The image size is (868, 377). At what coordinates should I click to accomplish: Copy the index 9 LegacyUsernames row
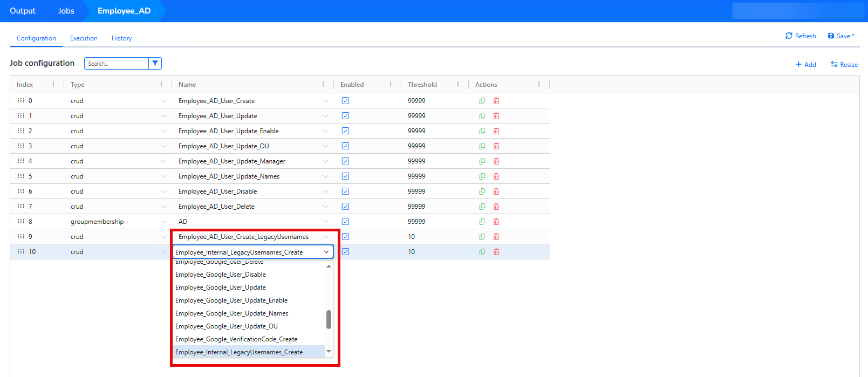coord(482,237)
